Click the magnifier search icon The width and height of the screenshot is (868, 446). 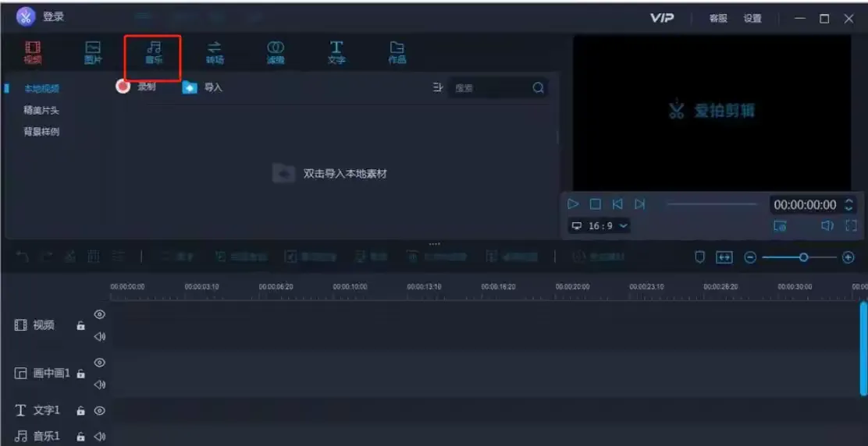click(538, 88)
